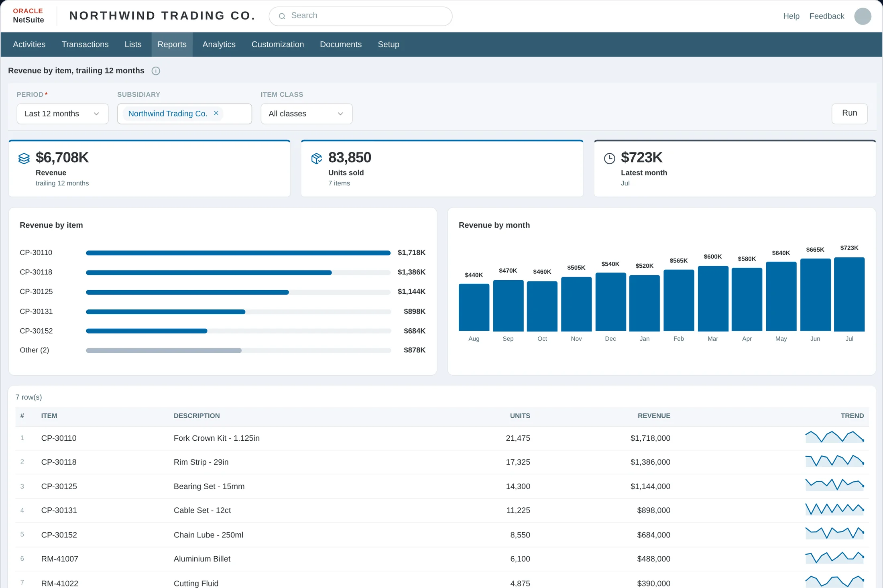Click the DESCRIPTION column header
The image size is (883, 588).
pos(197,416)
